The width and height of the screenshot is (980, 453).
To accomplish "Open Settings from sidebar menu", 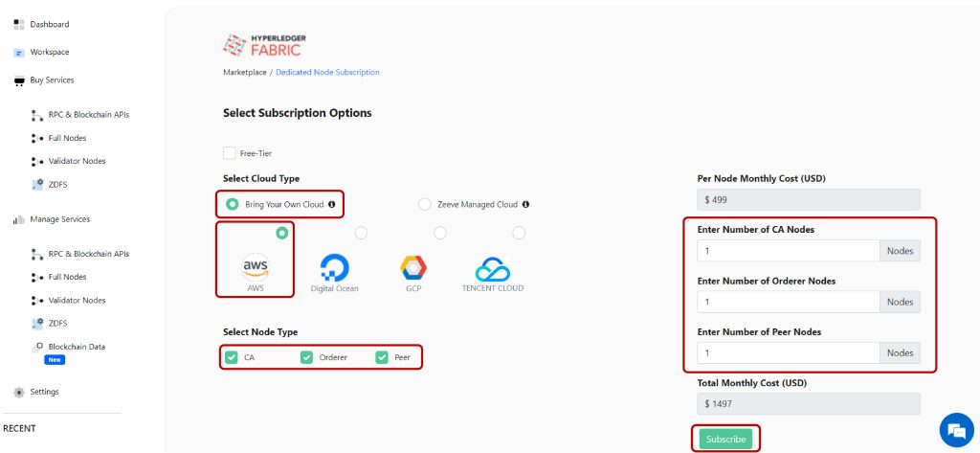I will pyautogui.click(x=44, y=392).
